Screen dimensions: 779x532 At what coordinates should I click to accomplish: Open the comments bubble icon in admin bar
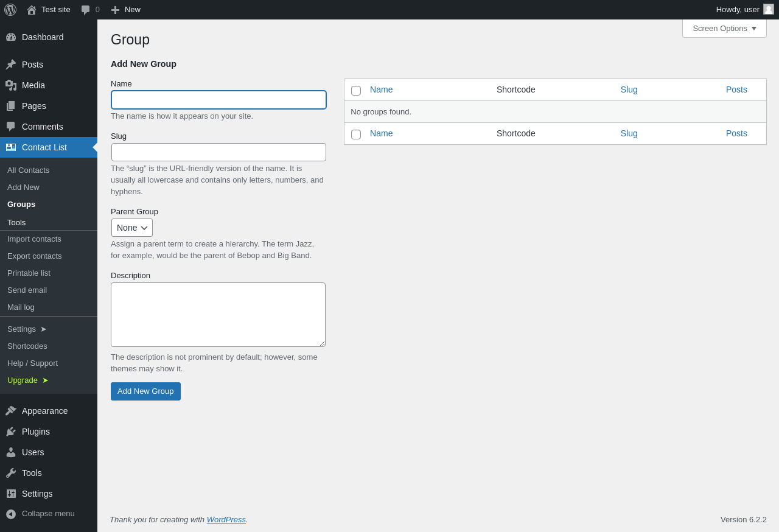click(x=86, y=10)
